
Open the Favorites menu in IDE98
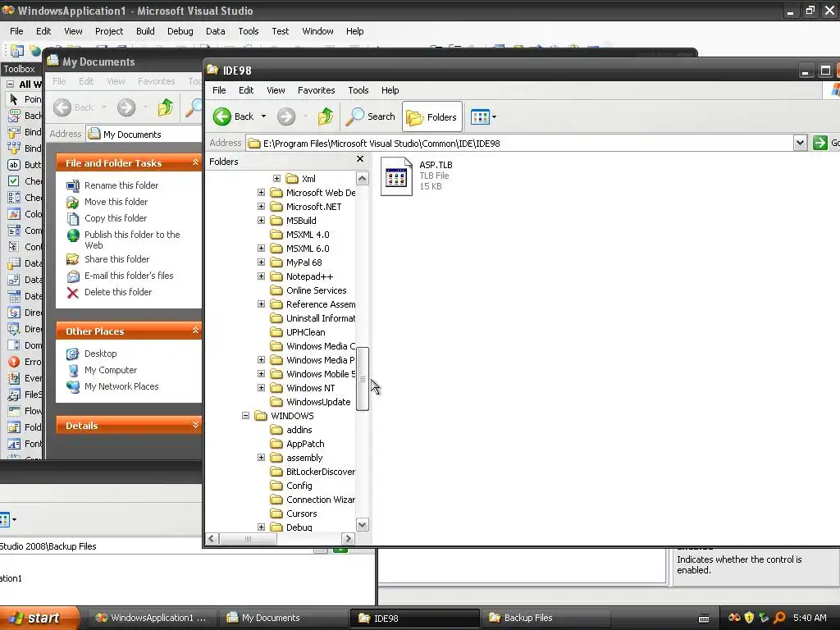click(316, 90)
